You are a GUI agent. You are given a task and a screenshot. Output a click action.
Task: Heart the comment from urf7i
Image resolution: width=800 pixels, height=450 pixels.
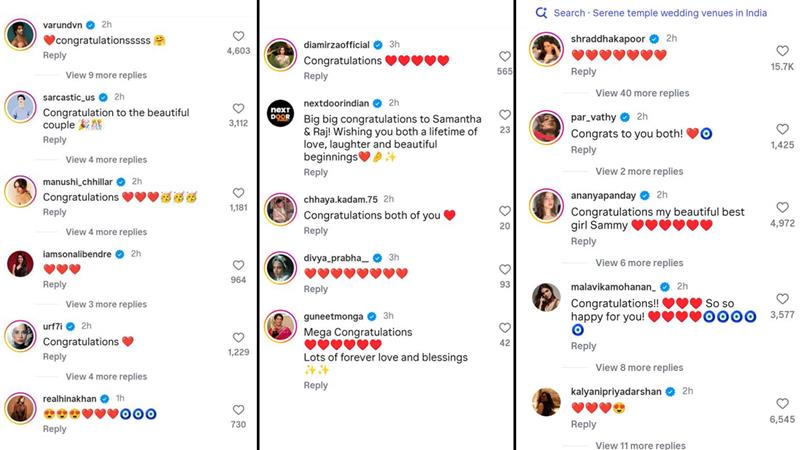click(237, 336)
